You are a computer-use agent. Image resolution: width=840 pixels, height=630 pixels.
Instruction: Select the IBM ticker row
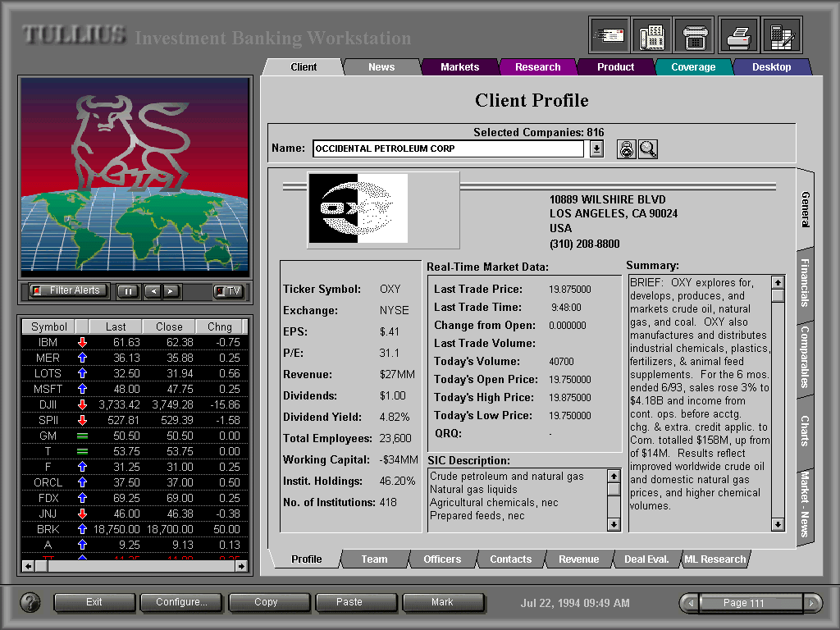(135, 342)
